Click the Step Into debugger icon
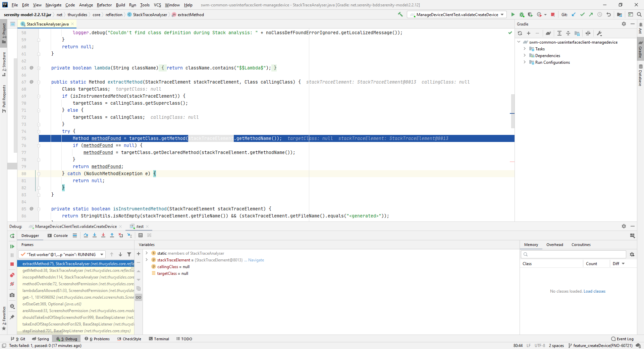Viewport: 644px width, 349px height. coord(95,235)
